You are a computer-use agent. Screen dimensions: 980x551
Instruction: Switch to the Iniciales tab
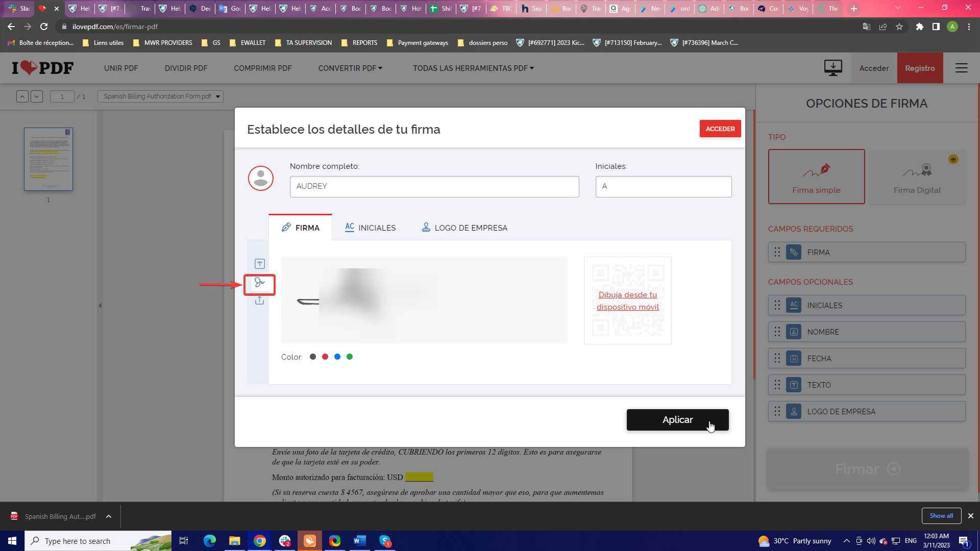click(x=370, y=228)
